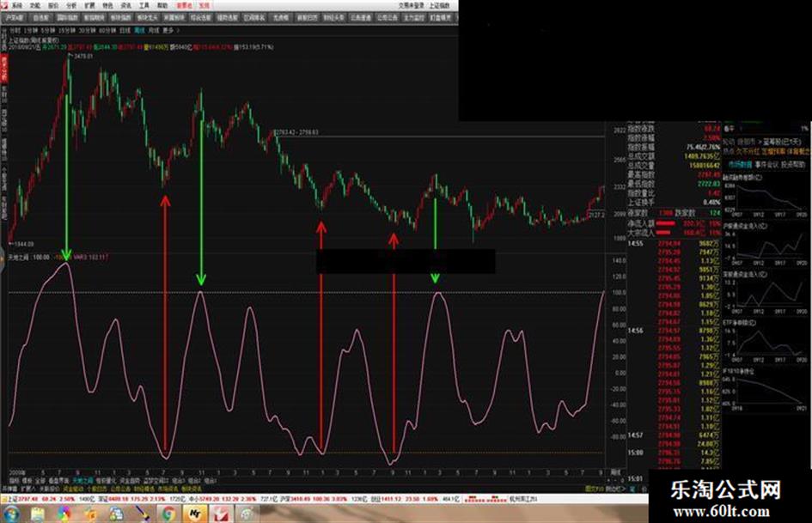812x523 pixels.
Task: Open the colorful pinwheel taskbar icon
Action: [x=64, y=514]
